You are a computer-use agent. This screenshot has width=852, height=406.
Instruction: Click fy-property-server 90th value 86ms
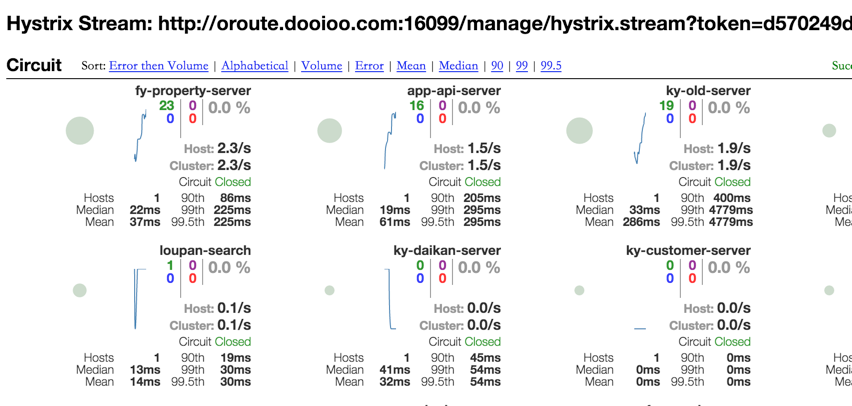point(236,198)
